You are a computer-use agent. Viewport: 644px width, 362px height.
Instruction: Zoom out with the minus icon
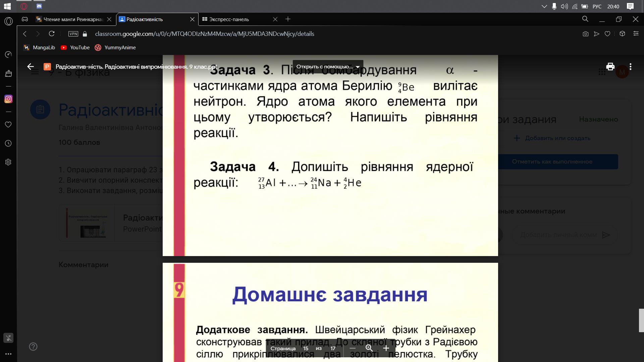[353, 348]
